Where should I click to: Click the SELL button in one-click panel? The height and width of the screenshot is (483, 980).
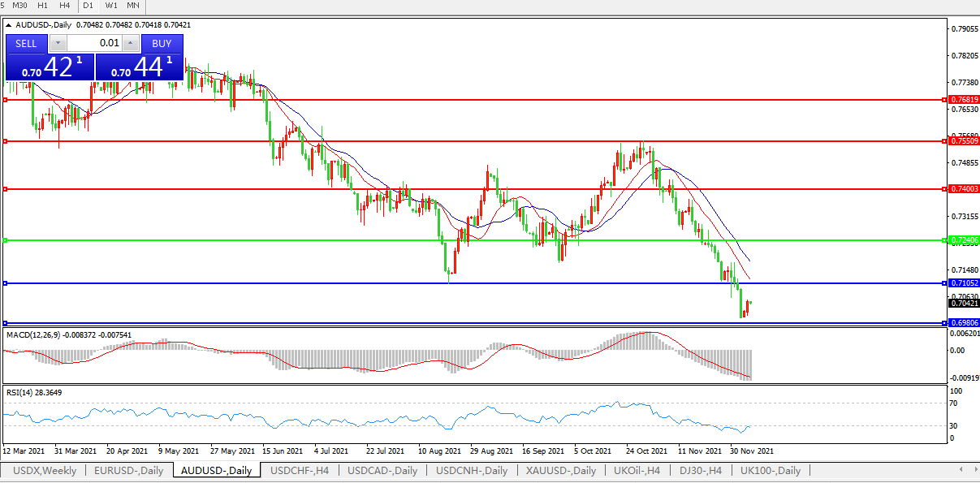point(27,43)
